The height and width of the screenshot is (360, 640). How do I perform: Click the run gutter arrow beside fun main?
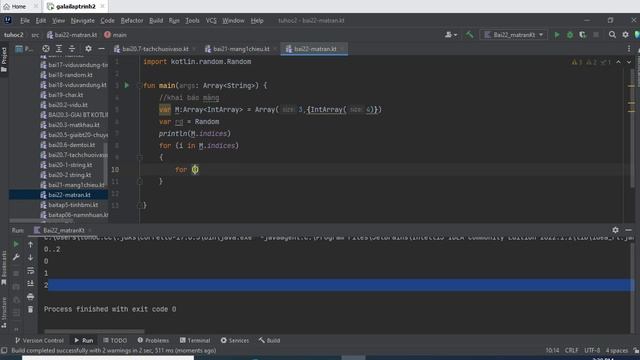coord(127,85)
